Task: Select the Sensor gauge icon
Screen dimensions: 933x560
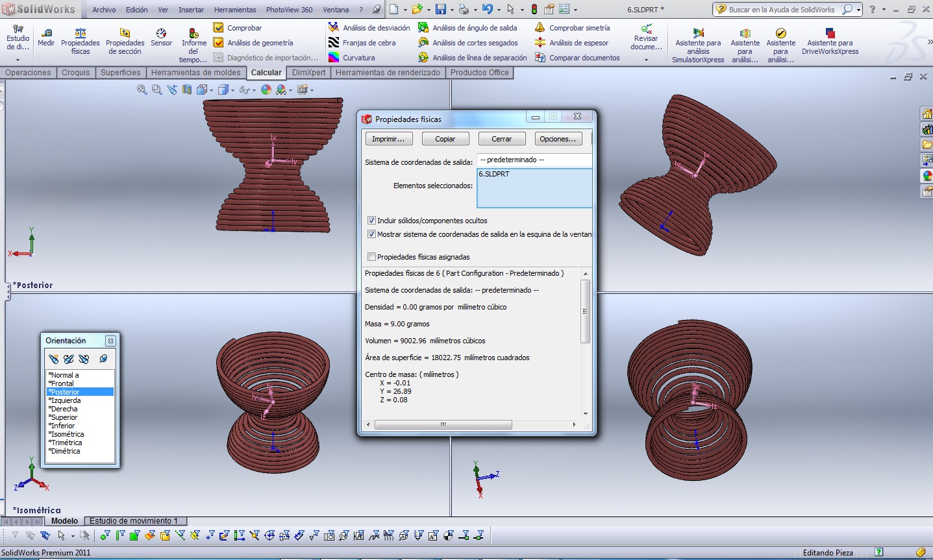Action: [161, 33]
